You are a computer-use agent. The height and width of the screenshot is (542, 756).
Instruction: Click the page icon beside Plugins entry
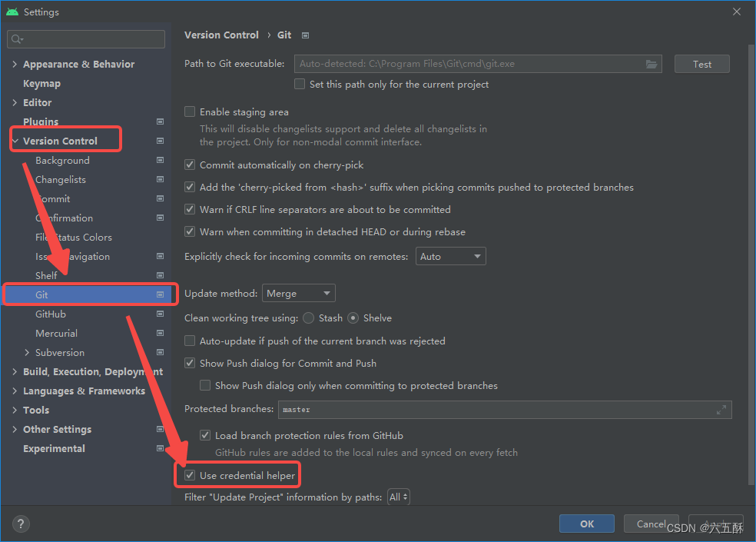coord(160,121)
